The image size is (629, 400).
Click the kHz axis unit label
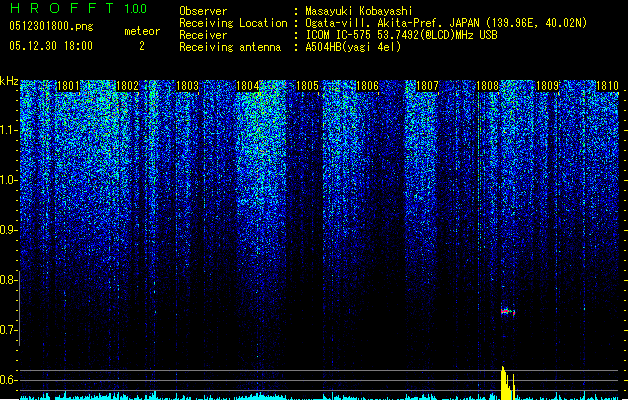(9, 81)
